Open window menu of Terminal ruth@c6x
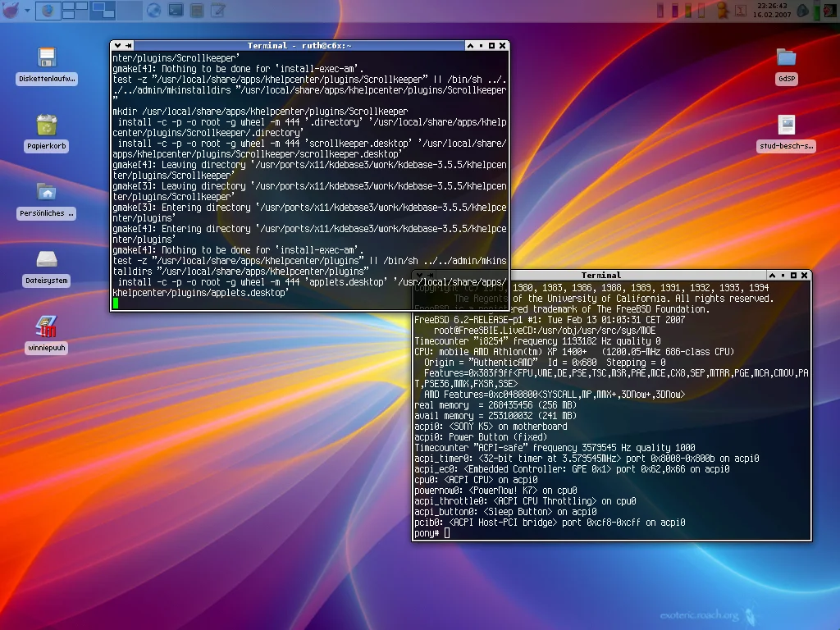This screenshot has width=840, height=630. click(117, 46)
